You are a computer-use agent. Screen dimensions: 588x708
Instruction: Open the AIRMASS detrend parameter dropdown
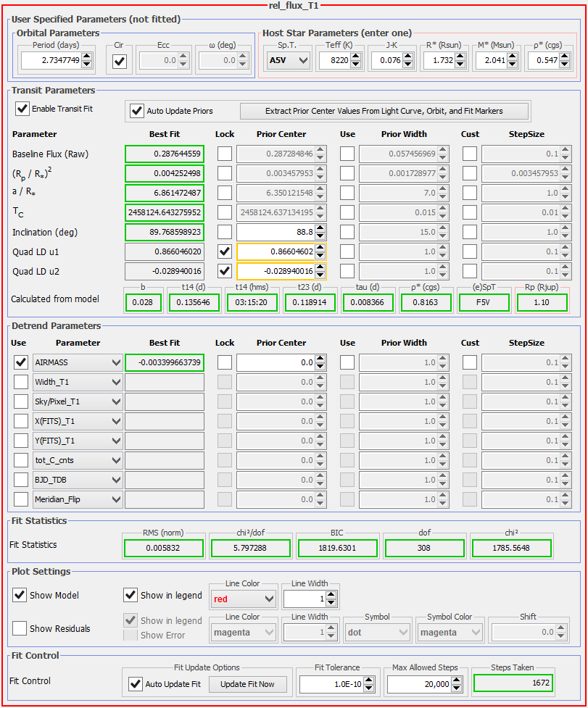[x=115, y=362]
